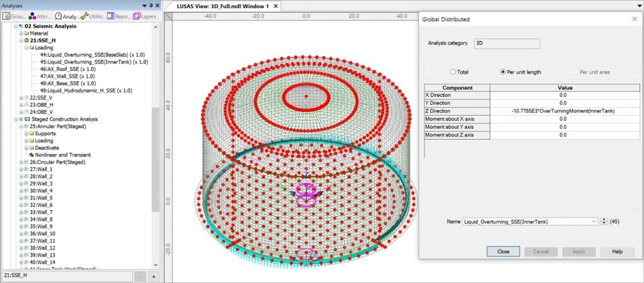This screenshot has width=644, height=283.
Task: Expand the 22:SSE_V analysis node
Action: 21,97
